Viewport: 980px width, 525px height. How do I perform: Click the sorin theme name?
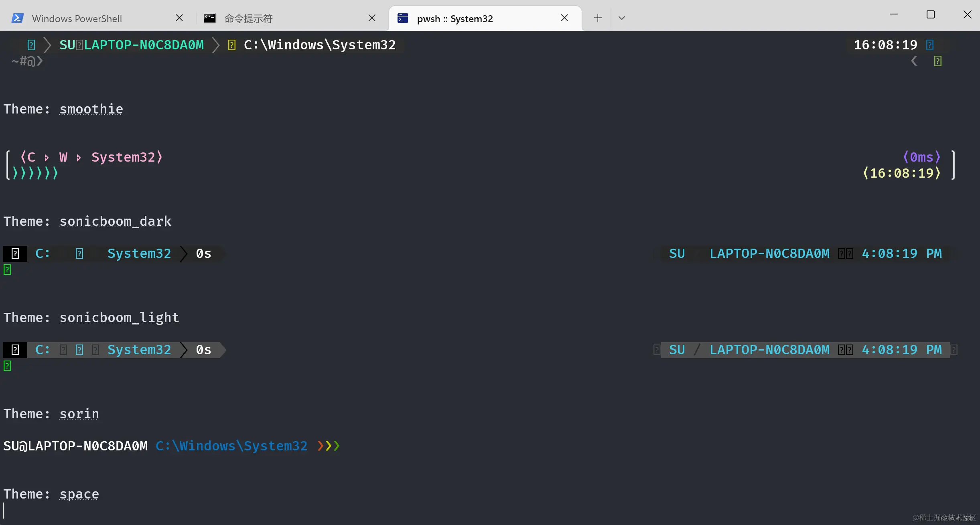[x=79, y=414]
